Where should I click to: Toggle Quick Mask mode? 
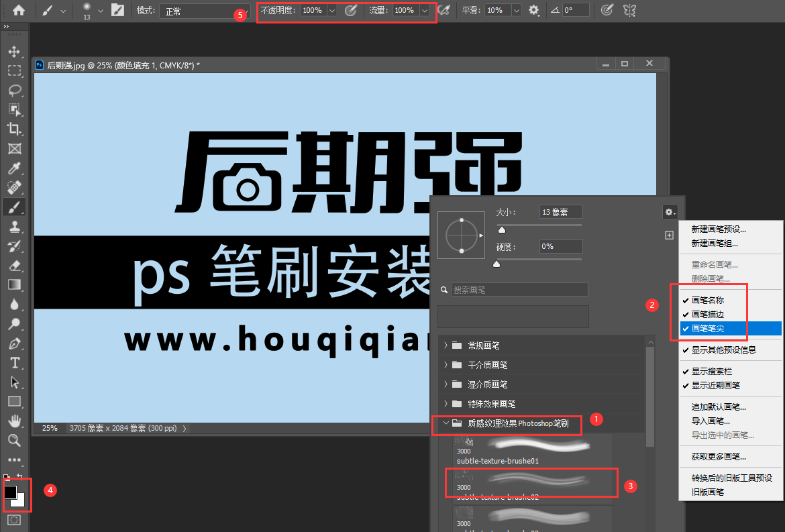(15, 520)
